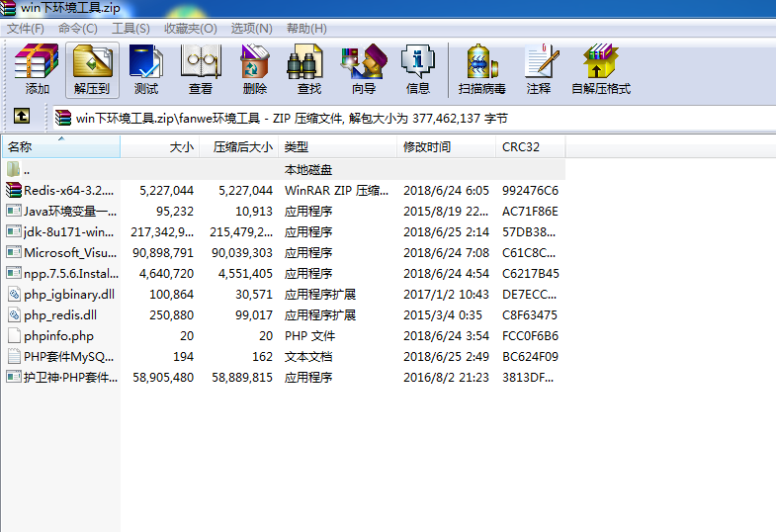Select the Java环境变量 application icon
Screen dimensions: 776x532
click(14, 211)
